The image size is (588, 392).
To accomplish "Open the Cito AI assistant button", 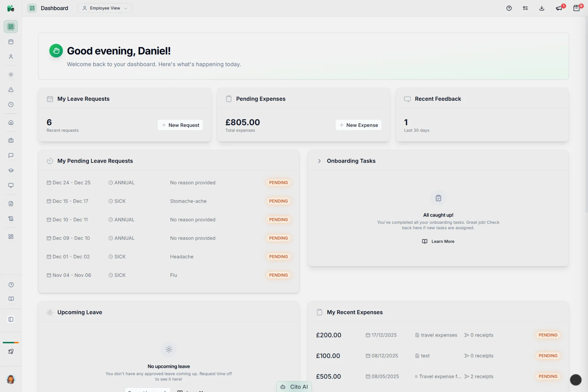I will (x=294, y=387).
